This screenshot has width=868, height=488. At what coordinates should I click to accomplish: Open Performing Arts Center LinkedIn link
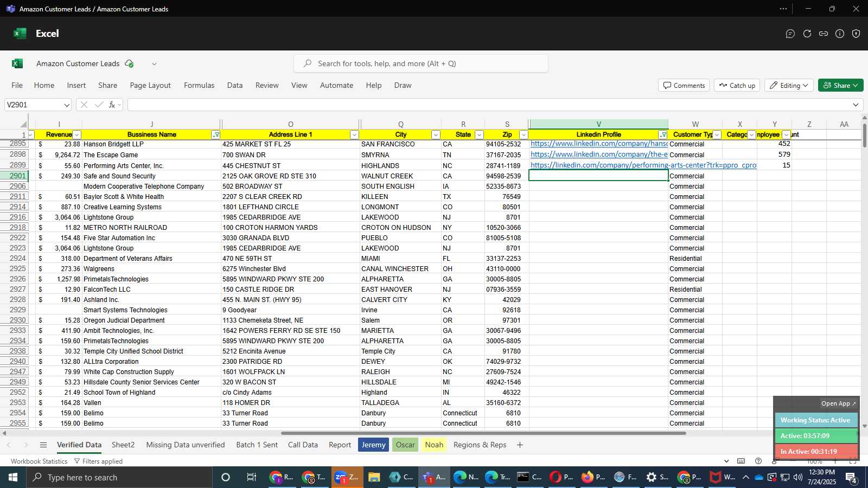[643, 165]
